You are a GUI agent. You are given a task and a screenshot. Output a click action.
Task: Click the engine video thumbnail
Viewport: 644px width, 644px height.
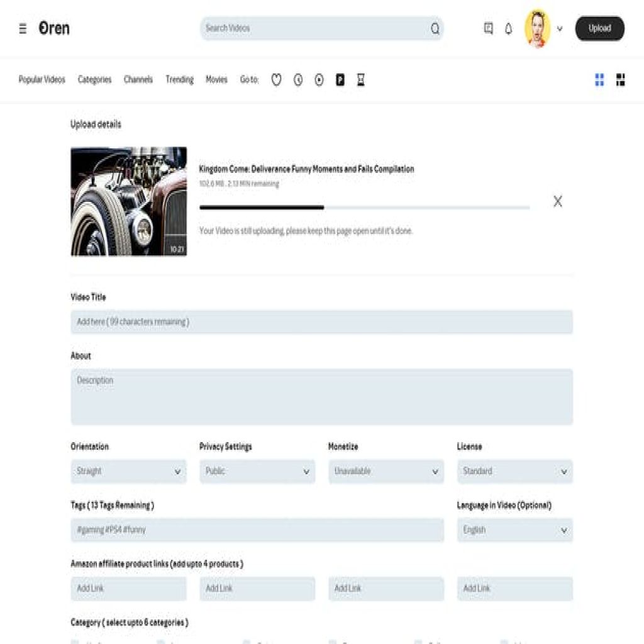(128, 201)
